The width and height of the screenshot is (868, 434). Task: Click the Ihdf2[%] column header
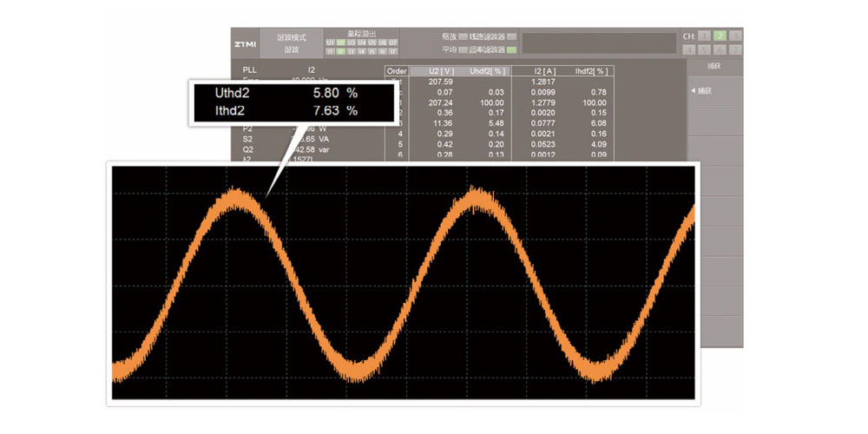589,70
